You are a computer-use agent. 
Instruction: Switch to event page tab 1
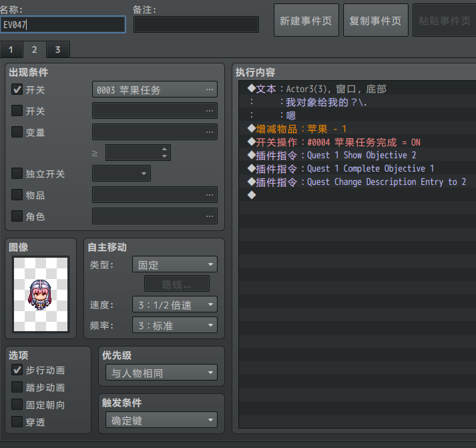click(11, 50)
